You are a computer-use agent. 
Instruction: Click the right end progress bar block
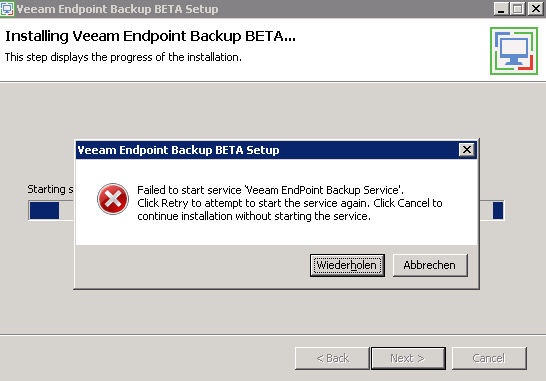click(498, 210)
